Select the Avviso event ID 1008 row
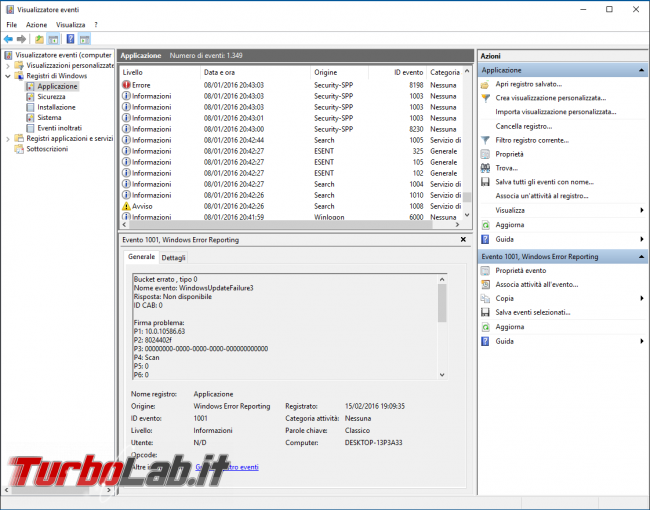This screenshot has width=650, height=510. pyautogui.click(x=291, y=206)
